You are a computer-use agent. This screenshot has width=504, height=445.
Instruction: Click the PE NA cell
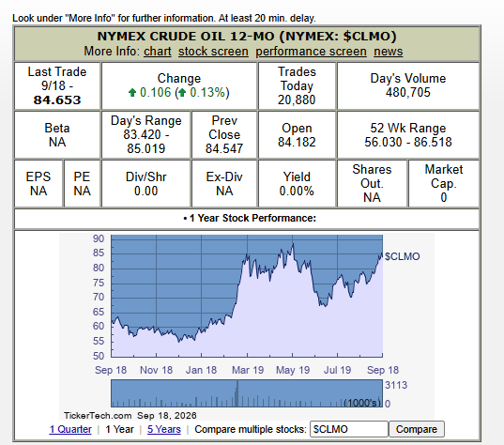[82, 184]
